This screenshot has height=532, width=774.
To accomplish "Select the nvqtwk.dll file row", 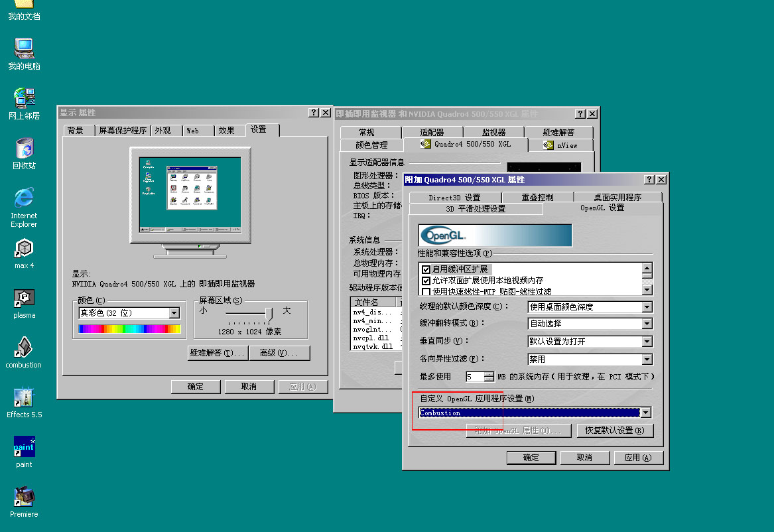I will point(373,346).
